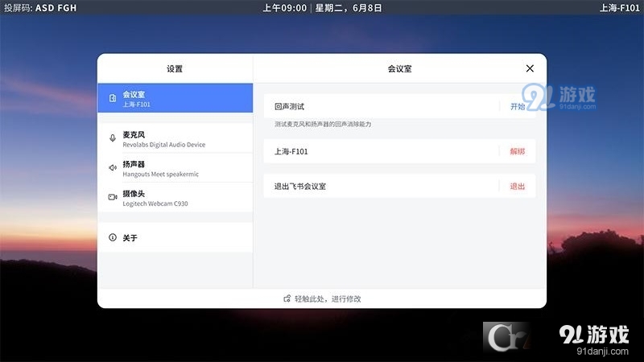Click the edit icon beside 轻触此处

[x=287, y=298]
